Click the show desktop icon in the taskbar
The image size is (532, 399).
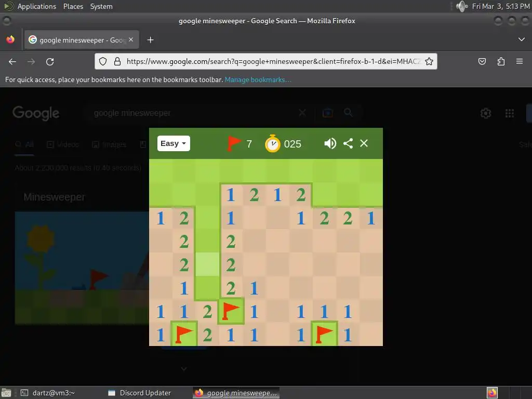point(6,393)
